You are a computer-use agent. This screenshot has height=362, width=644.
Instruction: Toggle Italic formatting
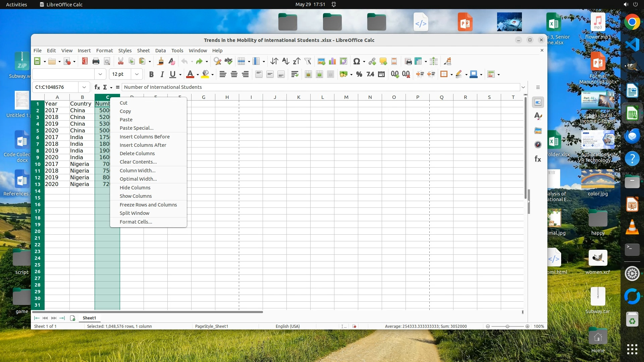tap(162, 74)
